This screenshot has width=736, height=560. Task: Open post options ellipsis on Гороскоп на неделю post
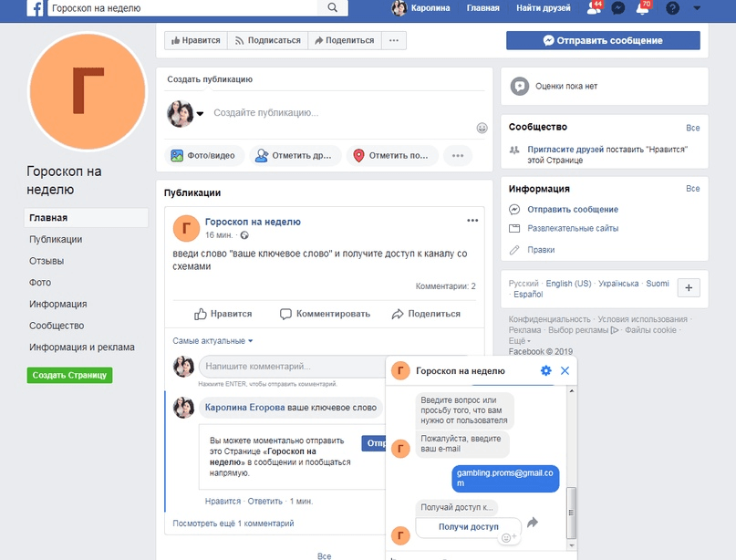coord(472,221)
